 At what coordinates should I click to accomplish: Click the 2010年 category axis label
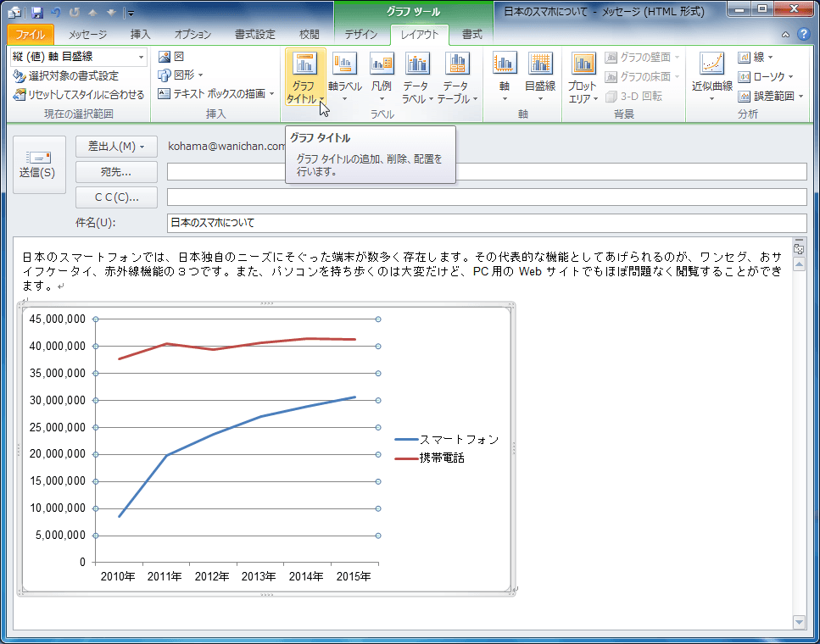coord(118,576)
